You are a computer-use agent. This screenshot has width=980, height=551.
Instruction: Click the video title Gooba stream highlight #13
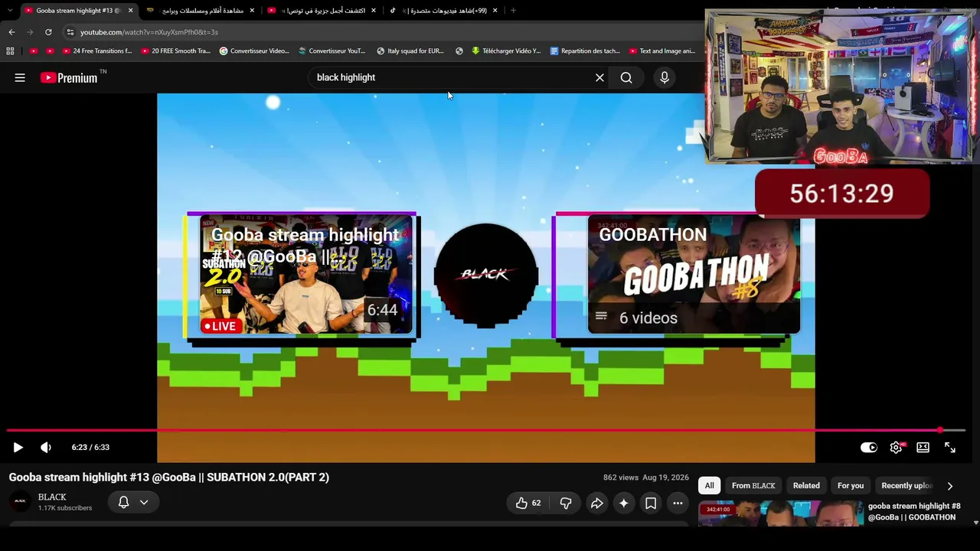click(x=169, y=478)
